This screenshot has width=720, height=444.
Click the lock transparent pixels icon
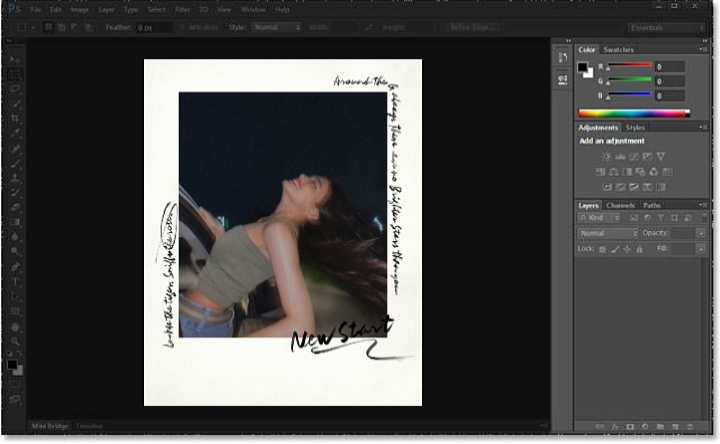603,248
